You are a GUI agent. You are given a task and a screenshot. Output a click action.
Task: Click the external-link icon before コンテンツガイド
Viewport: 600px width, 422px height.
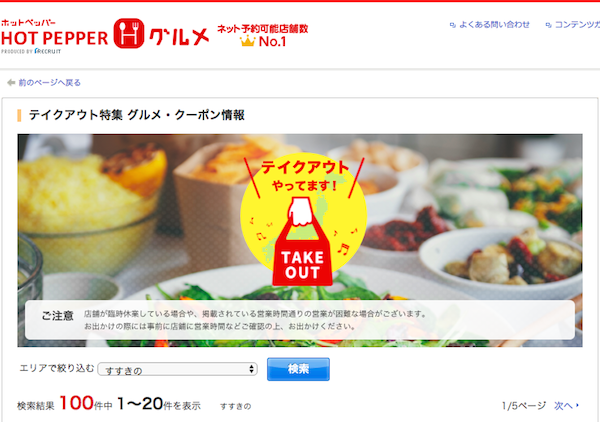(548, 25)
